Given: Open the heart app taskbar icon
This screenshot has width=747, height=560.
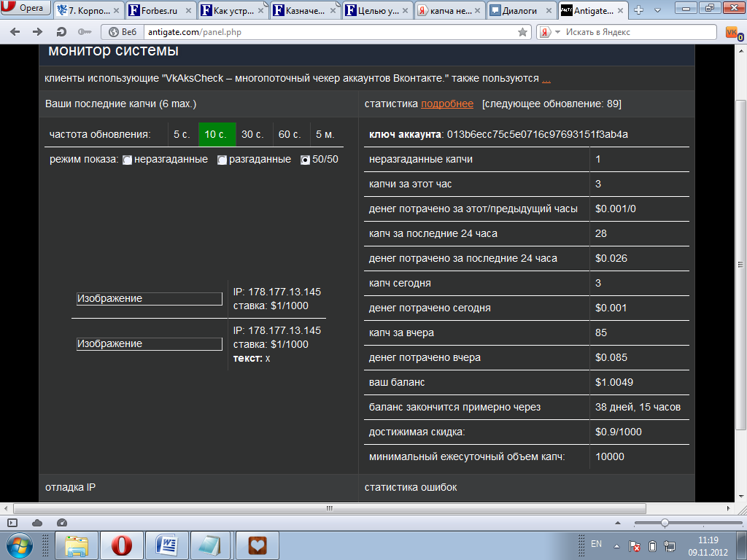Looking at the screenshot, I should (x=258, y=545).
